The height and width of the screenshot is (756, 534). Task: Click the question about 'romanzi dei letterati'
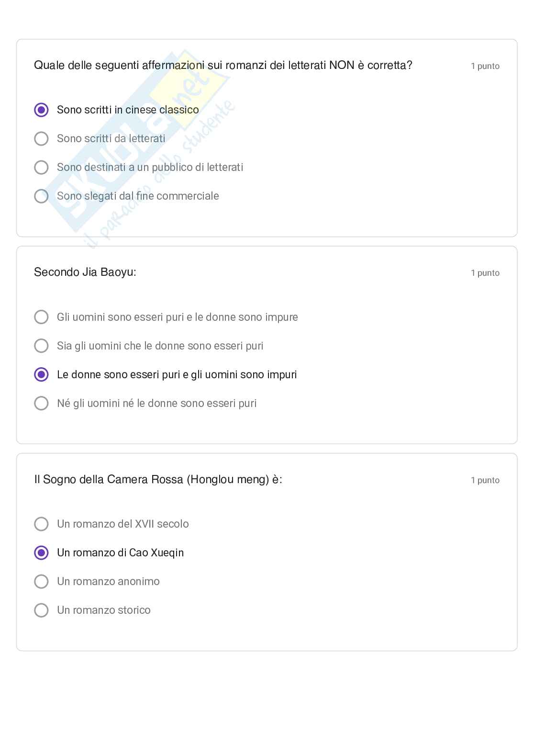[x=223, y=65]
